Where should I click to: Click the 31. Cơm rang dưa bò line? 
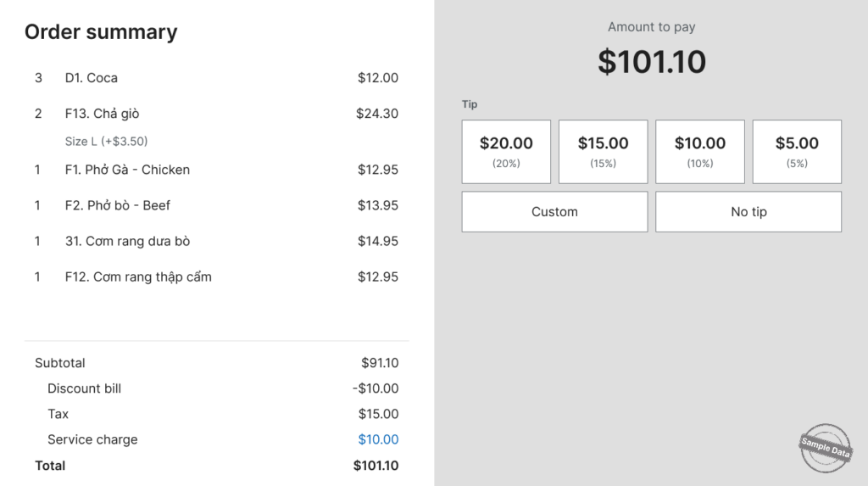coord(216,241)
